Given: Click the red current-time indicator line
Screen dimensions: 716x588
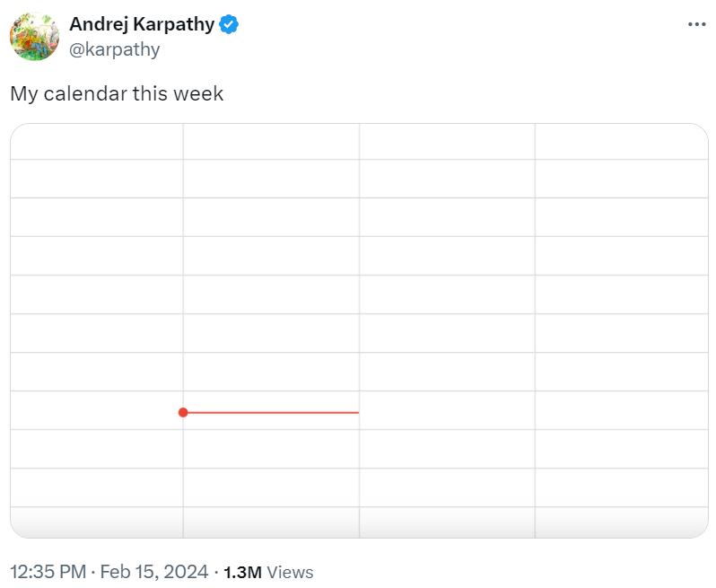Looking at the screenshot, I should tap(273, 413).
